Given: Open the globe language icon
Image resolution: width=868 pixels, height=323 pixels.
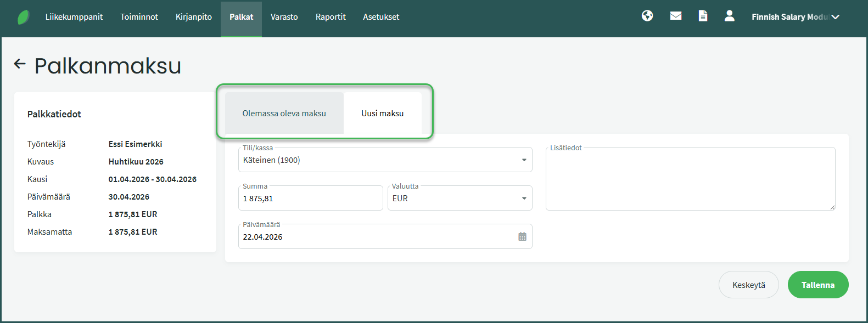Looking at the screenshot, I should tap(647, 16).
